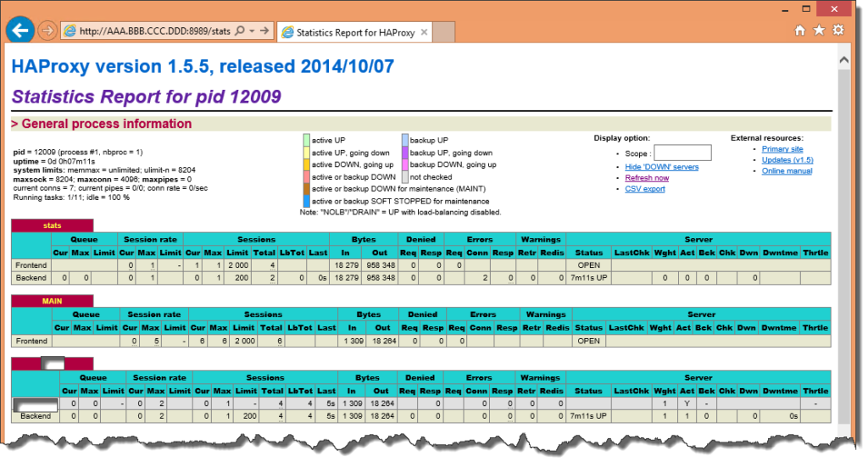Click the 'active DOWN, going up' color swatch

[x=306, y=164]
